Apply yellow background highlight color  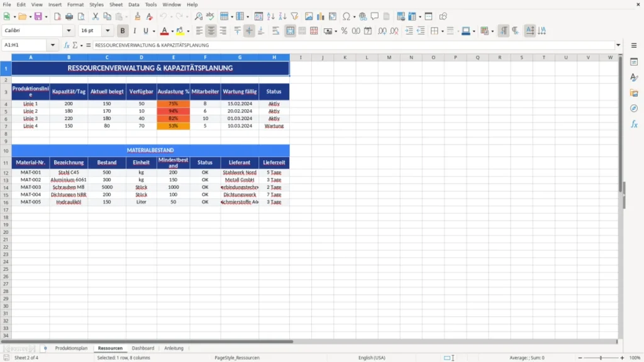[x=180, y=31]
